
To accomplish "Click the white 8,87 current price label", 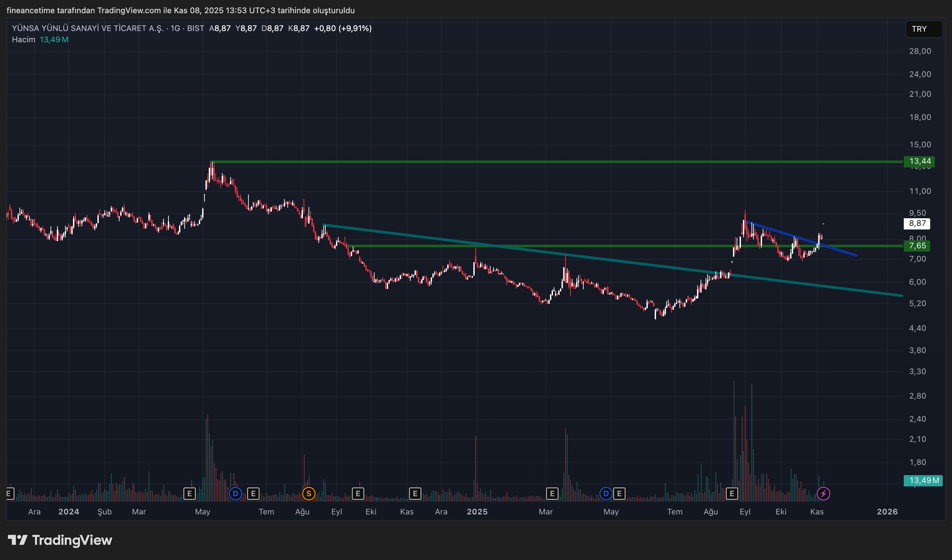I will coord(917,223).
